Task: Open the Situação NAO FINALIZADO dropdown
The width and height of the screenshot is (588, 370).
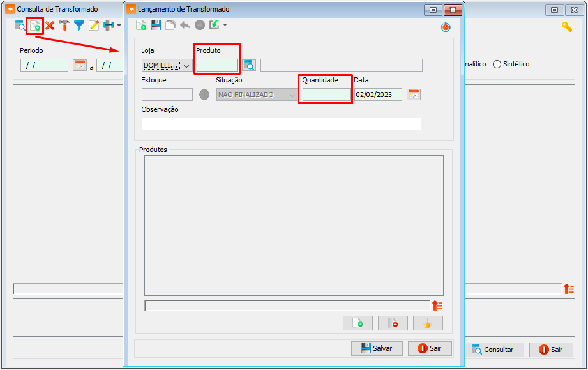Action: tap(257, 95)
